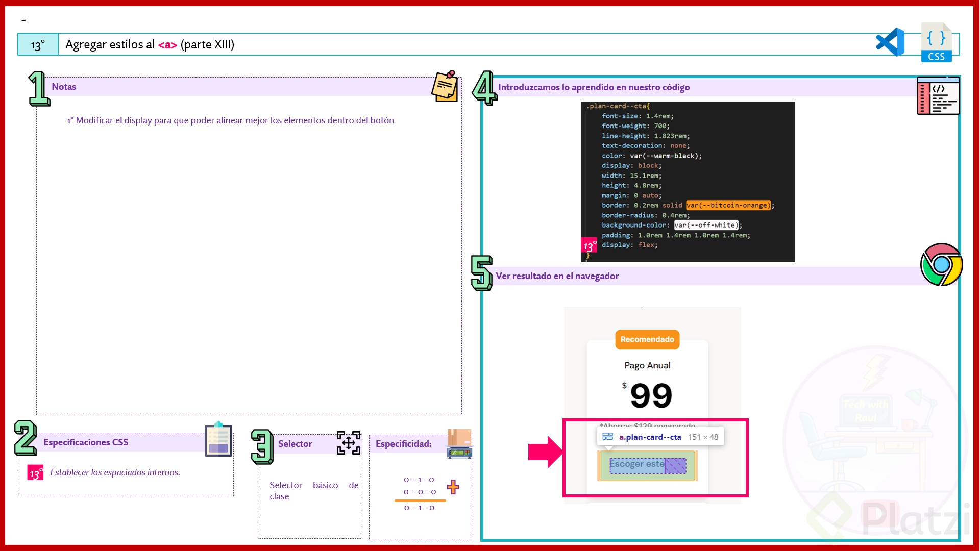Click the package scale icon beside Especificidad

coord(459,444)
